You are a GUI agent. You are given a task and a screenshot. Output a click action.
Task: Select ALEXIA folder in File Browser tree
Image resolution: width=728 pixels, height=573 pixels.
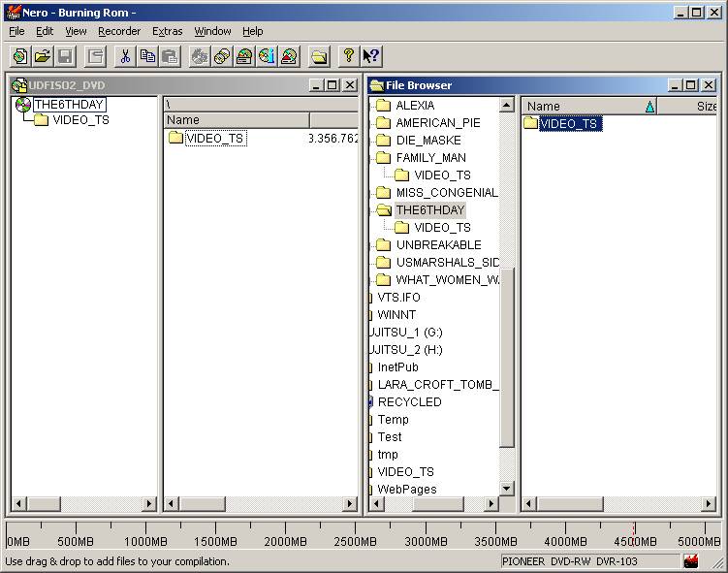pyautogui.click(x=415, y=106)
